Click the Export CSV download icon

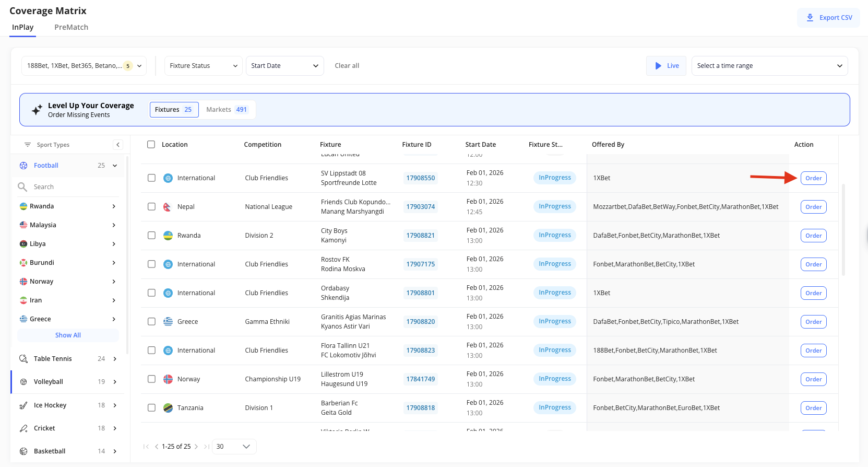[x=810, y=18]
